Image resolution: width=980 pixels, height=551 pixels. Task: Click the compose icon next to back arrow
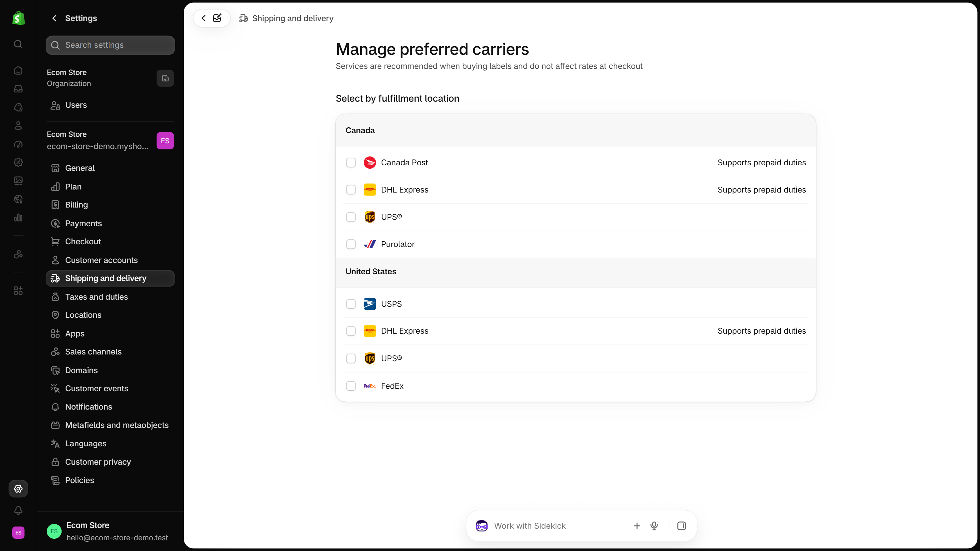coord(217,18)
